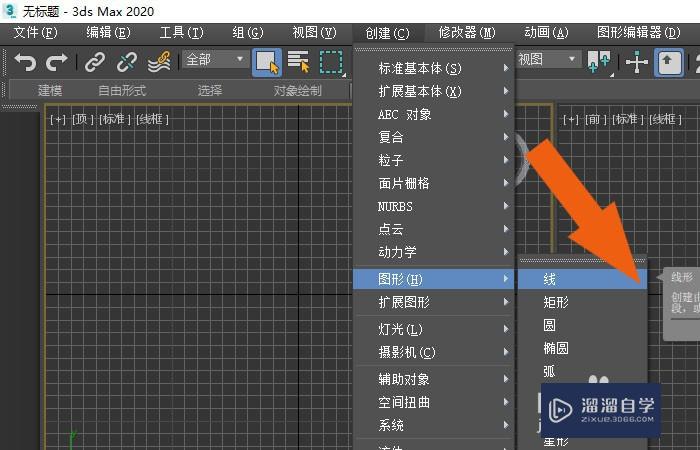Screen dimensions: 700x450
Task: Open the 视图(V) menu
Action: coord(314,33)
